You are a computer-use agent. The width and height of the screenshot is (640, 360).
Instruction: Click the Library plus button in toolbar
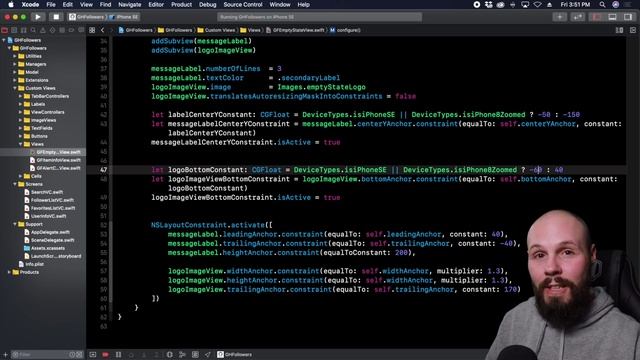point(560,17)
